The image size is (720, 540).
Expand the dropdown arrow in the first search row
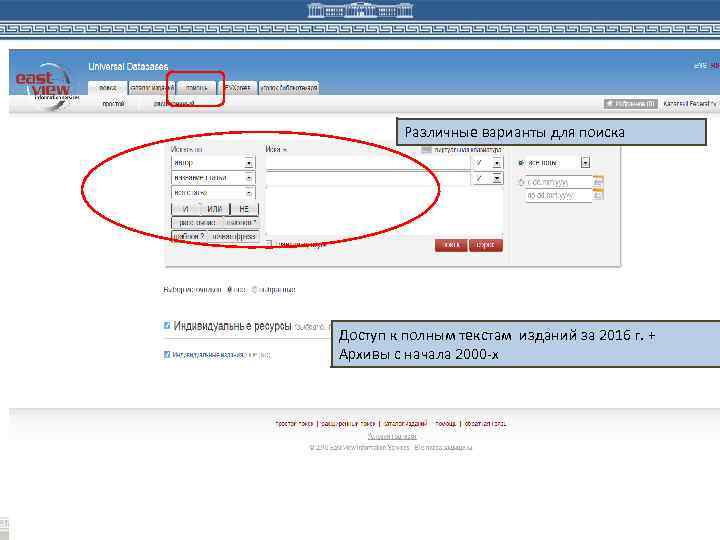click(x=497, y=163)
